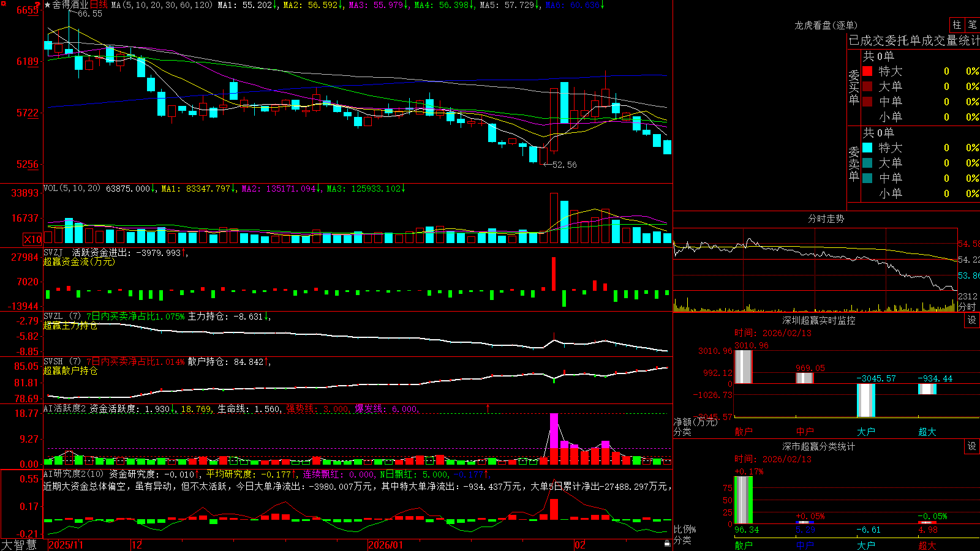
Task: Click the X10 volume scale box
Action: (32, 239)
